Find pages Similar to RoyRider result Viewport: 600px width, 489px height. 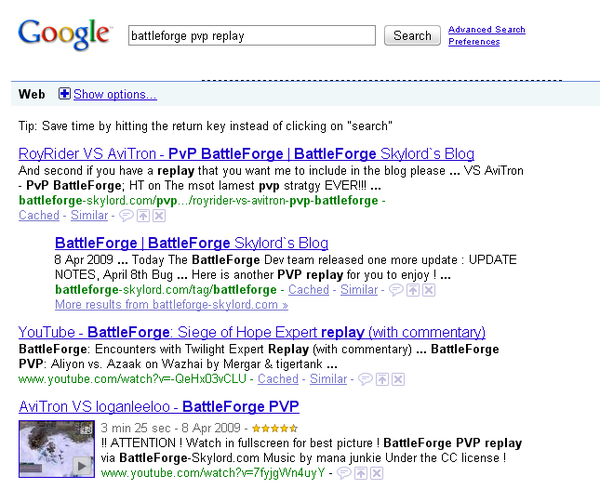pos(89,215)
